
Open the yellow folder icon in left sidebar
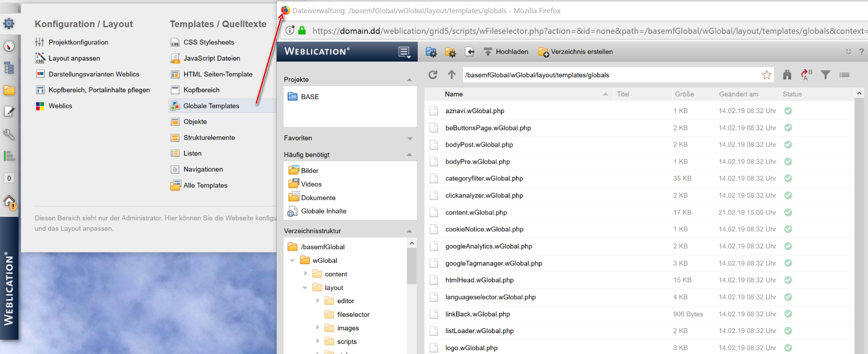click(9, 90)
